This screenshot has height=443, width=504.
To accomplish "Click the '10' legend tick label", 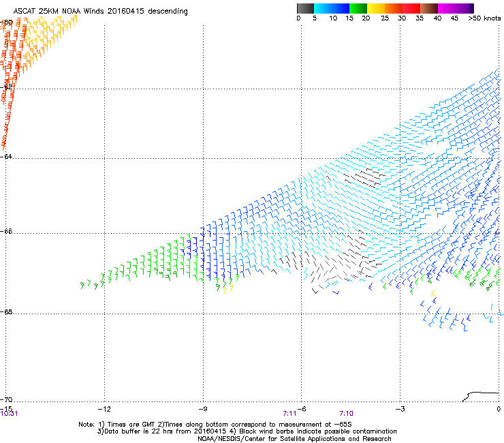I will (x=333, y=18).
